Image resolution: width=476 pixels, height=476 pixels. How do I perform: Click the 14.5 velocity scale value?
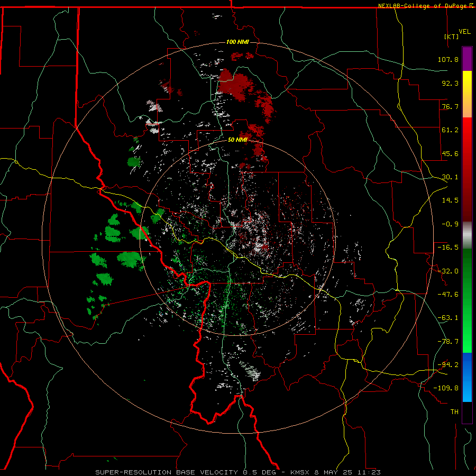[450, 200]
